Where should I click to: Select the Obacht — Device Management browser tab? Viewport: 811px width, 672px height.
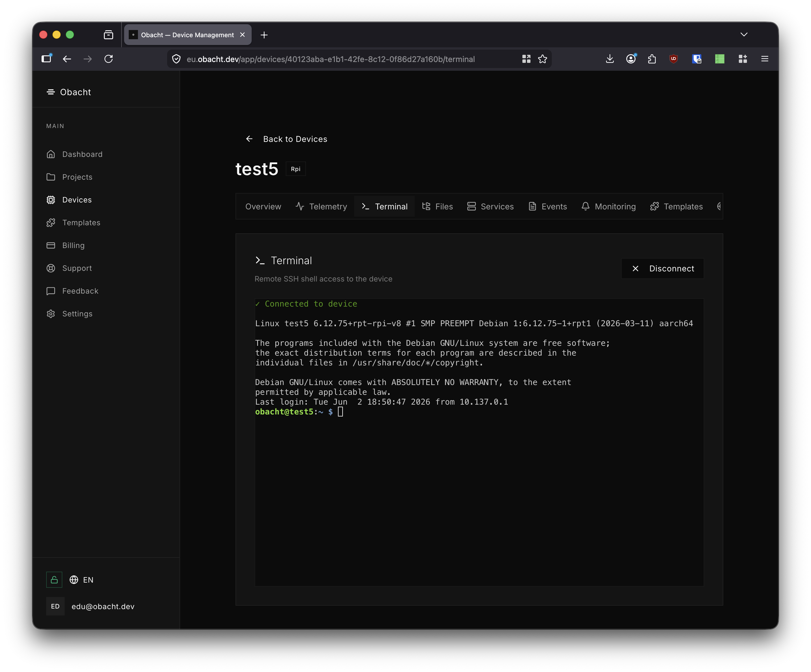[188, 35]
